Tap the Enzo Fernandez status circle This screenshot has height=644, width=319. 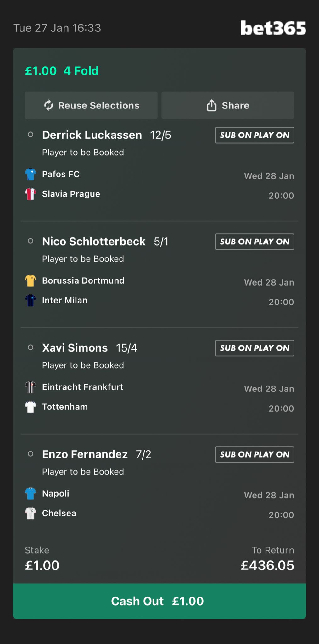point(31,454)
